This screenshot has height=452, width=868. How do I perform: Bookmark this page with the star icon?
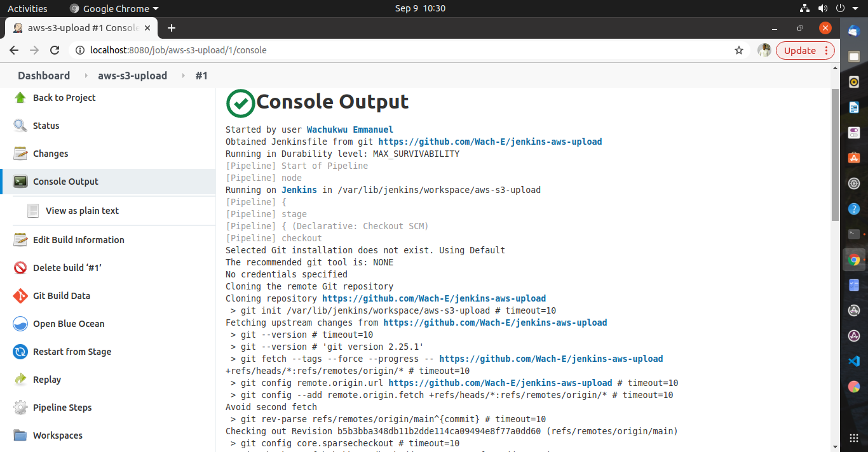tap(739, 50)
